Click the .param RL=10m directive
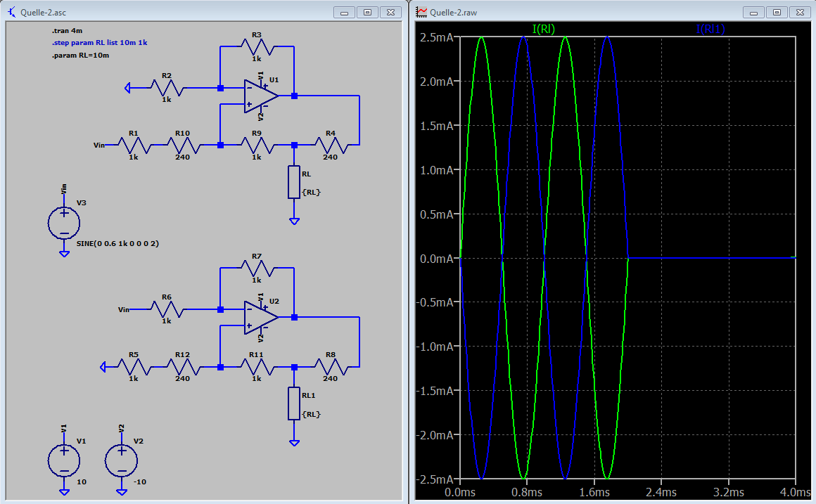The image size is (816, 504). [x=81, y=55]
